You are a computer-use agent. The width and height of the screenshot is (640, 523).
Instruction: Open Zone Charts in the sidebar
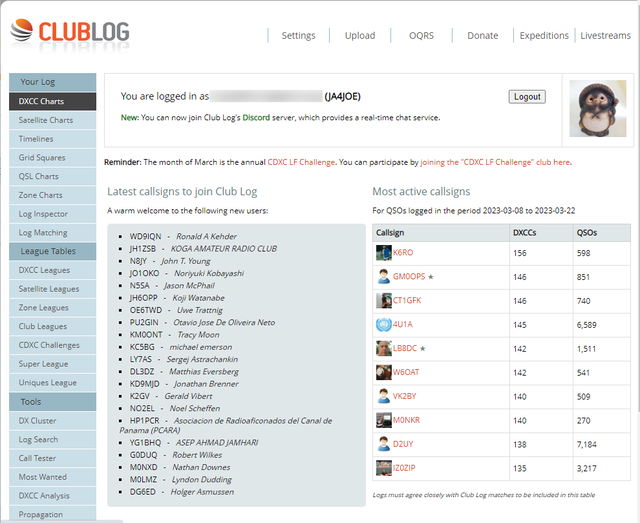(x=53, y=195)
